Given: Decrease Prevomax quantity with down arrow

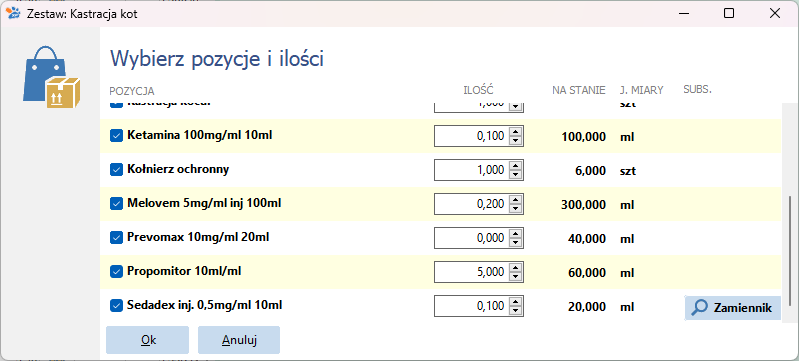Looking at the screenshot, I should point(516,243).
